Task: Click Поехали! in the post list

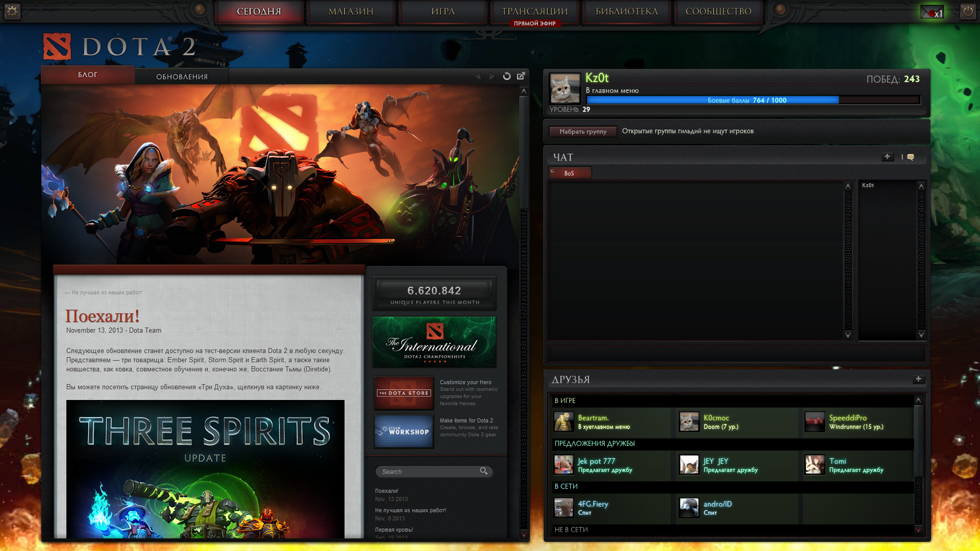Action: tap(386, 491)
